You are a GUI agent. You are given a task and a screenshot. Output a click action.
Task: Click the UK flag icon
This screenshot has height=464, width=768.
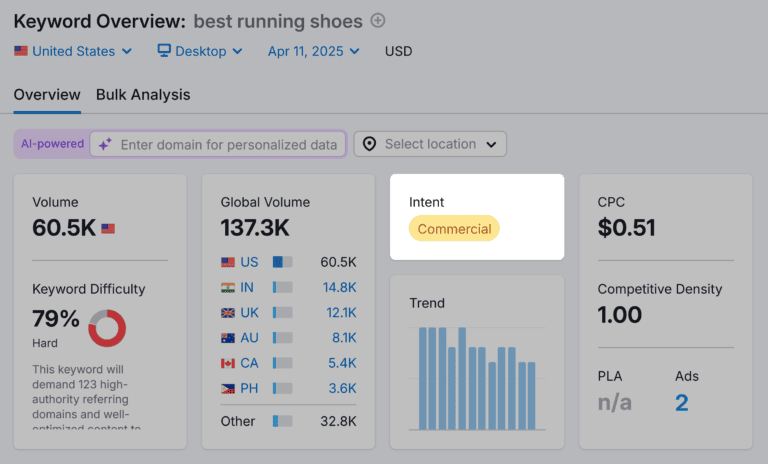tap(228, 313)
